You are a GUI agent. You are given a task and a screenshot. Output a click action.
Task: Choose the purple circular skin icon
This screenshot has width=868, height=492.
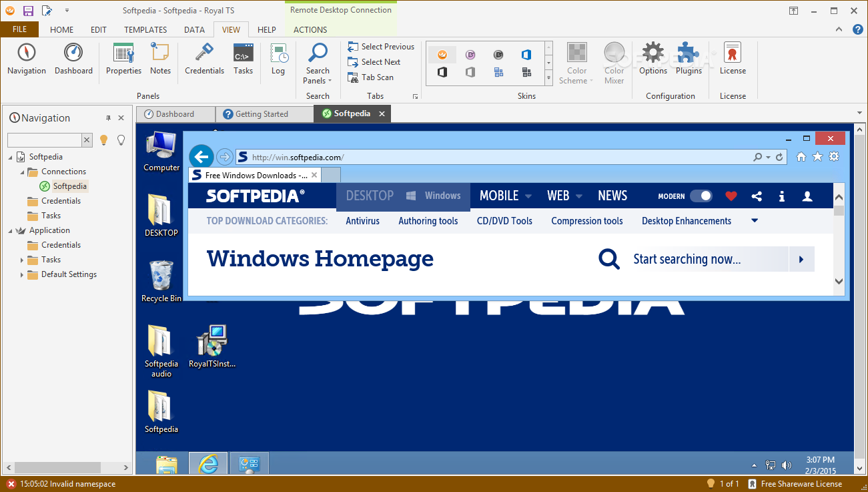point(470,55)
